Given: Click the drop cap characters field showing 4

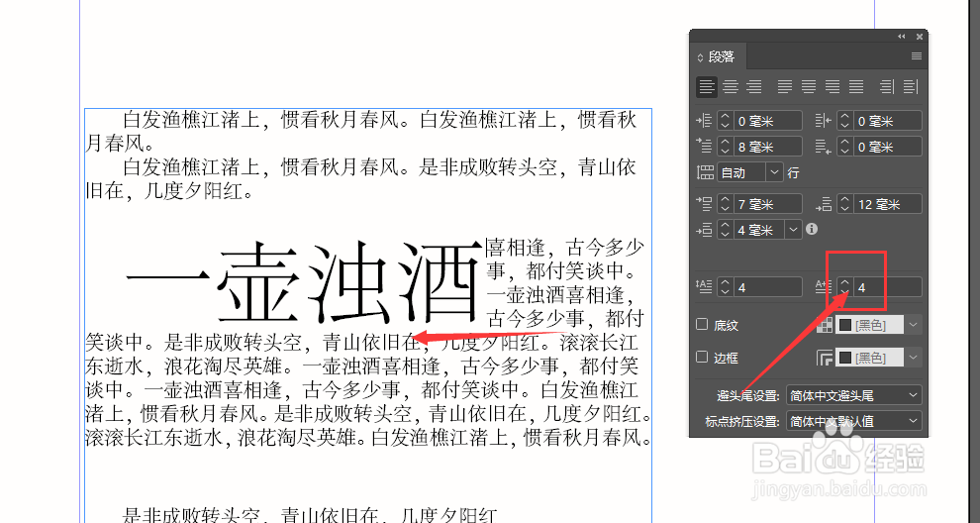Looking at the screenshot, I should (x=887, y=287).
